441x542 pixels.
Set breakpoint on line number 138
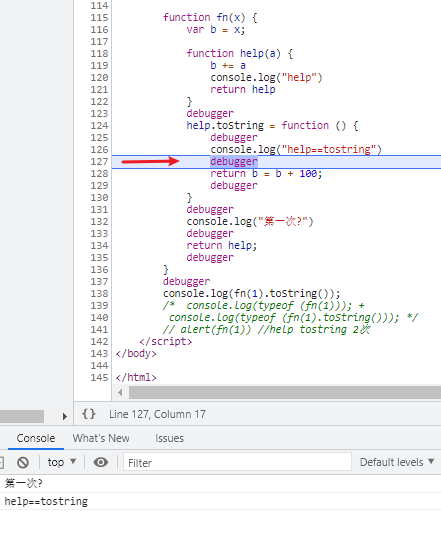[99, 293]
